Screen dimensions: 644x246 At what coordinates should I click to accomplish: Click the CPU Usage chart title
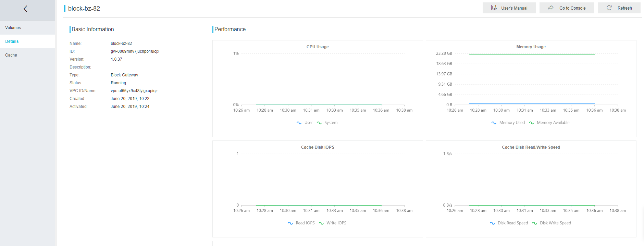click(318, 47)
